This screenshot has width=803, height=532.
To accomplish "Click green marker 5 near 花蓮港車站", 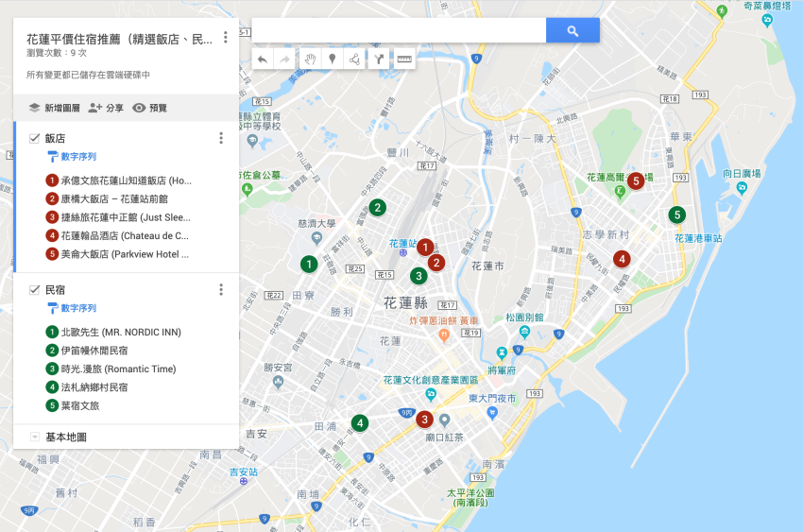I will pyautogui.click(x=677, y=215).
